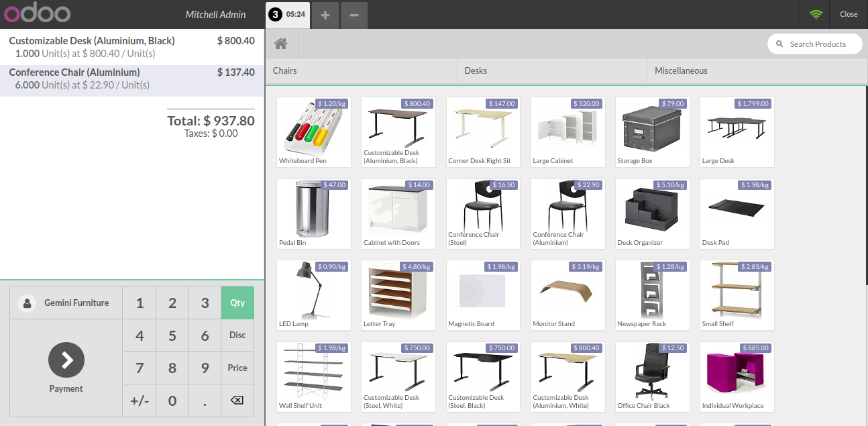Add Customizable Desk (Steel, Black) product
Viewport: 868px width, 426px height.
coord(483,377)
